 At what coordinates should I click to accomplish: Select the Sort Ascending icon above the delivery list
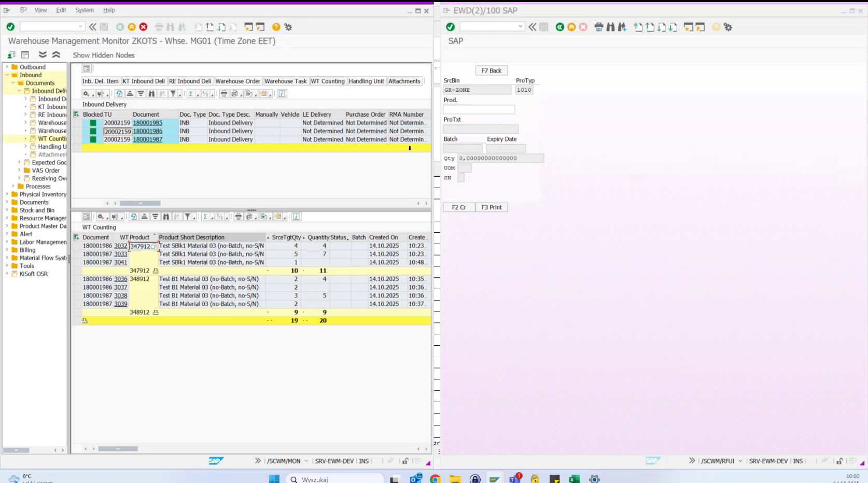(131, 94)
